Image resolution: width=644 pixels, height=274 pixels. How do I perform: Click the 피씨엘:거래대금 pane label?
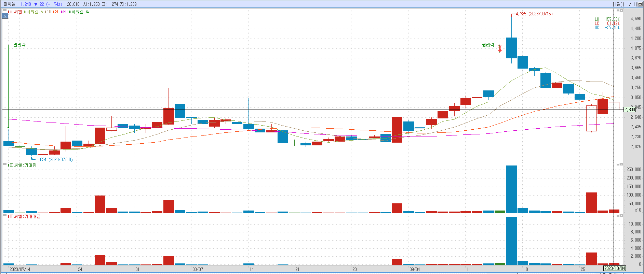click(25, 216)
